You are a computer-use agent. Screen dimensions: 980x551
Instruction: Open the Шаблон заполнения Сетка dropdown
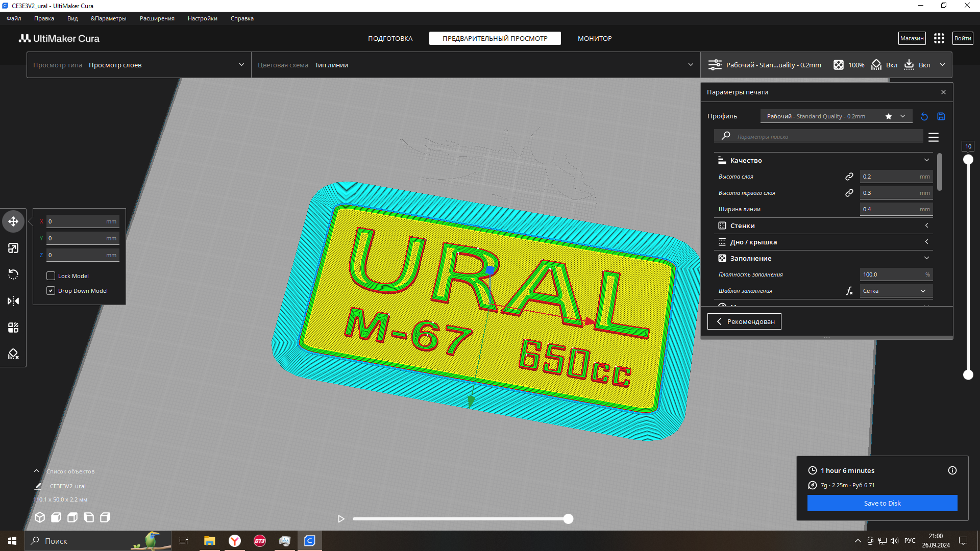click(896, 291)
